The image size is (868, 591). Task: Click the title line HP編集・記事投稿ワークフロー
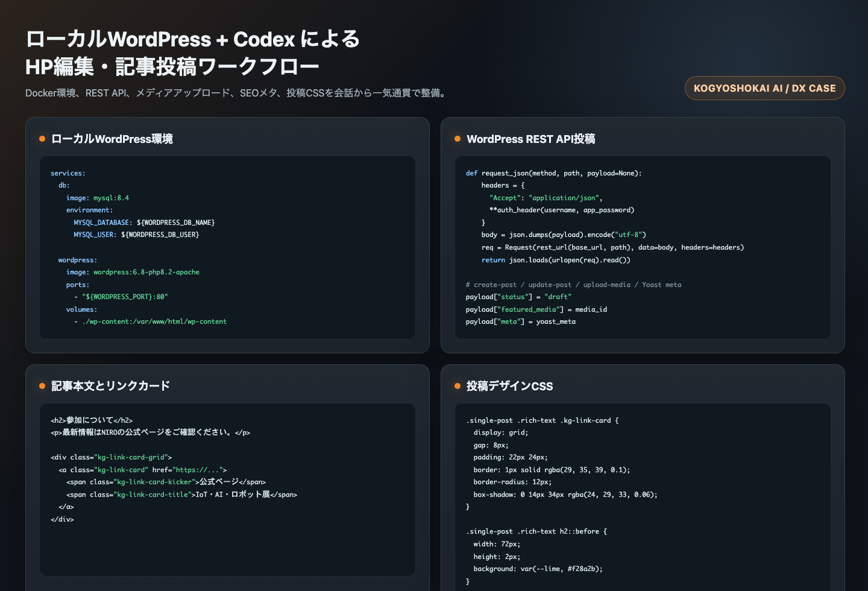click(172, 66)
